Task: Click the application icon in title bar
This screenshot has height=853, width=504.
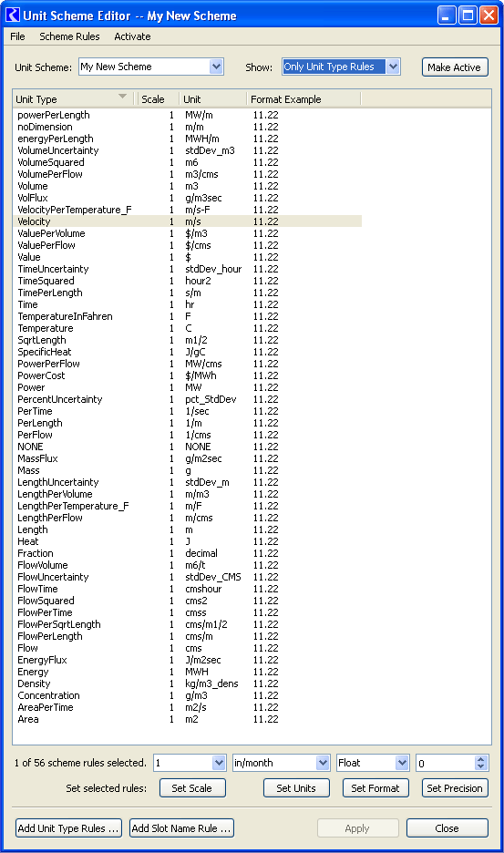Action: click(13, 15)
